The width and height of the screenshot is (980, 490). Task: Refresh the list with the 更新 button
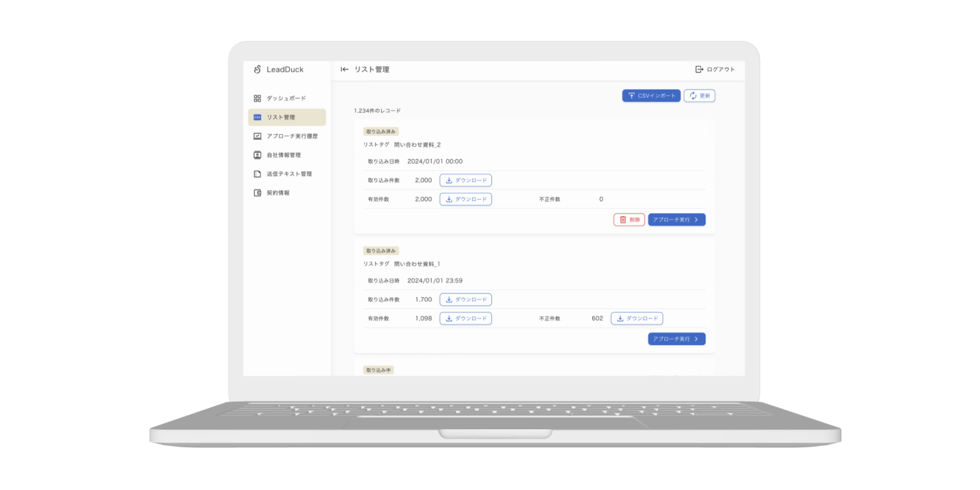(699, 96)
